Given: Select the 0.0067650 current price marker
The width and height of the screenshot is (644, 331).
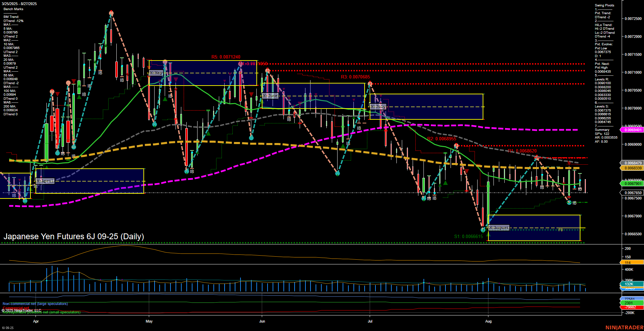Looking at the screenshot, I should pyautogui.click(x=632, y=193).
